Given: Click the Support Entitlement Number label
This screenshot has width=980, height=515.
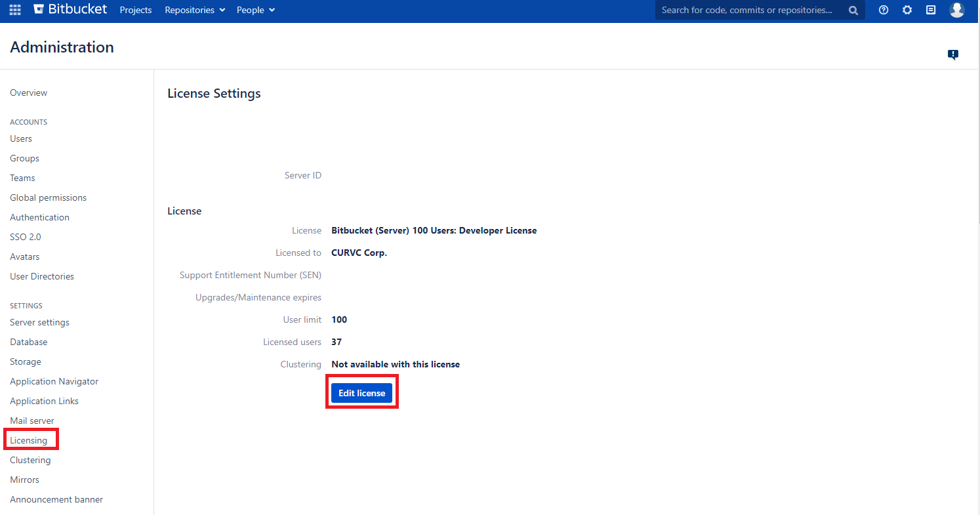Looking at the screenshot, I should click(x=251, y=275).
